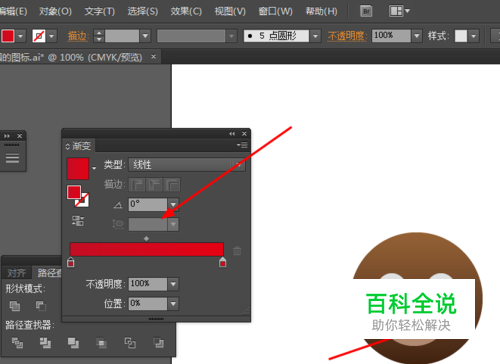Open the 对象(O) menu
Screen dimensions: 500x364
[55, 11]
